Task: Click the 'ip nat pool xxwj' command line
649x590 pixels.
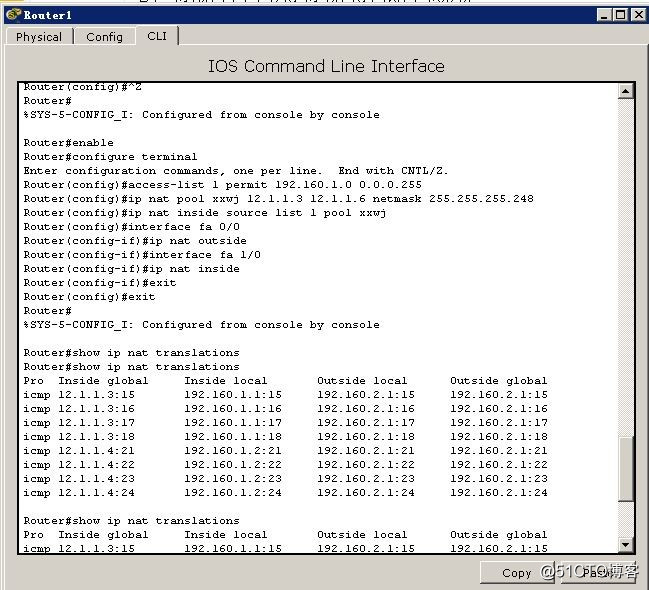Action: (x=279, y=199)
